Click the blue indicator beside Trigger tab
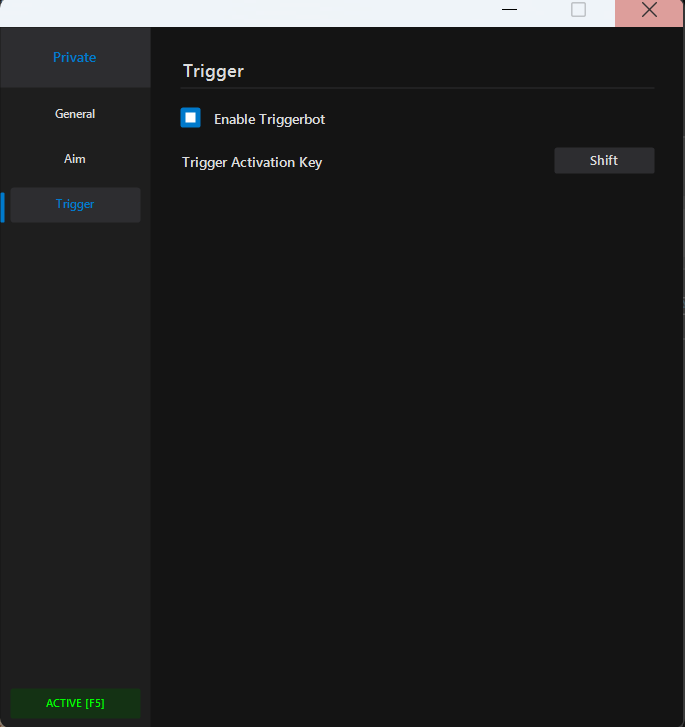Screen dimensions: 685x727 [3, 206]
